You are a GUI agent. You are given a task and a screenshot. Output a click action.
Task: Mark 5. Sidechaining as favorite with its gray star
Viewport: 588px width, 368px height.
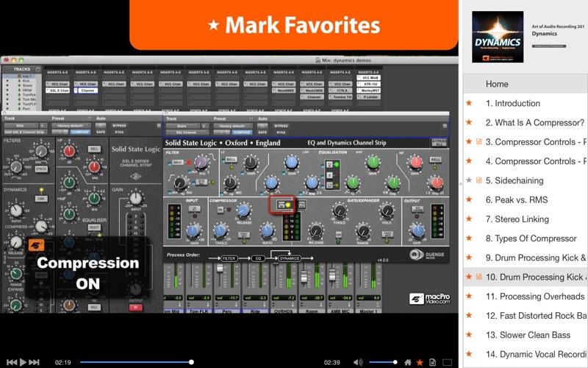pyautogui.click(x=469, y=180)
